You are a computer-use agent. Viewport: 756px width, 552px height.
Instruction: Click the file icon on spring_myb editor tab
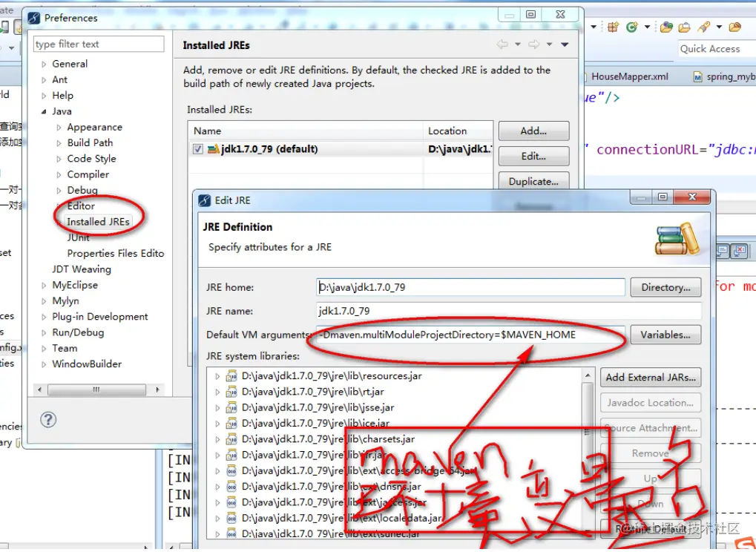point(697,76)
